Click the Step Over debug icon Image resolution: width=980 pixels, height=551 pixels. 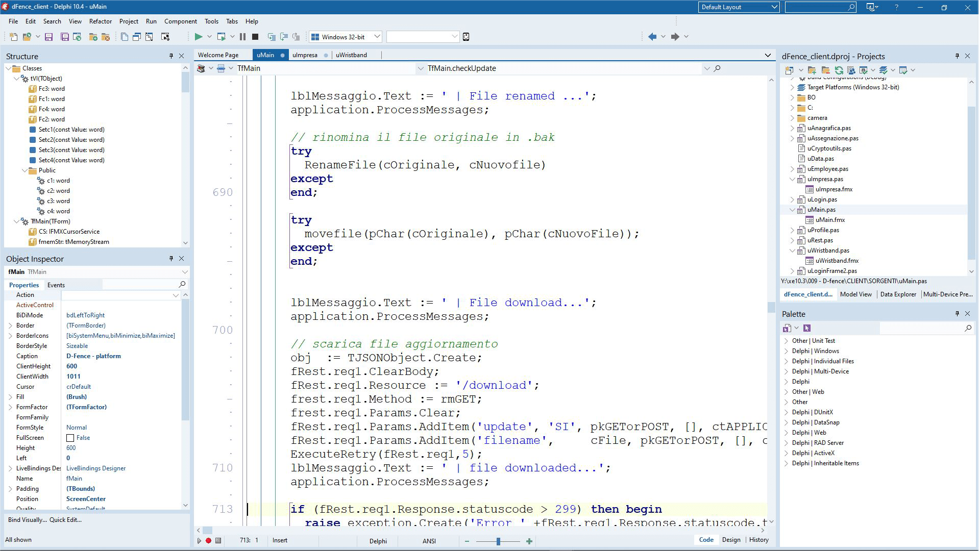[284, 37]
